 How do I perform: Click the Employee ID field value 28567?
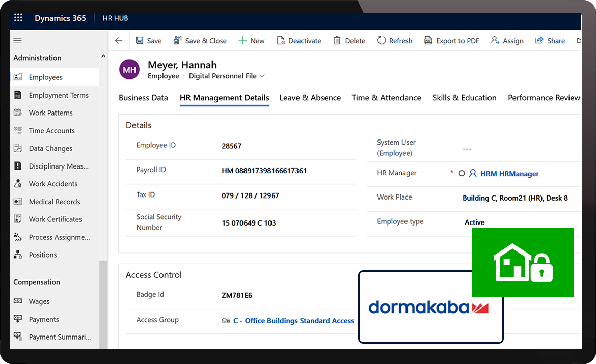coord(231,146)
